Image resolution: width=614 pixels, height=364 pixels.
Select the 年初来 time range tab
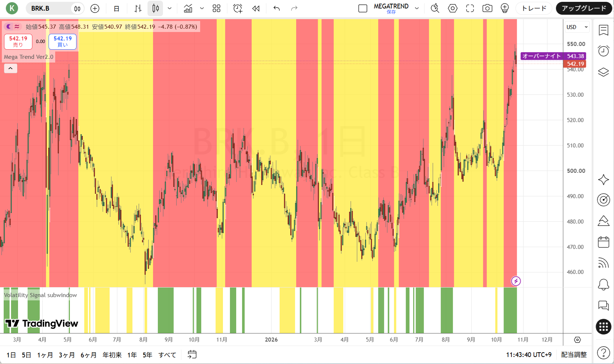pos(112,355)
